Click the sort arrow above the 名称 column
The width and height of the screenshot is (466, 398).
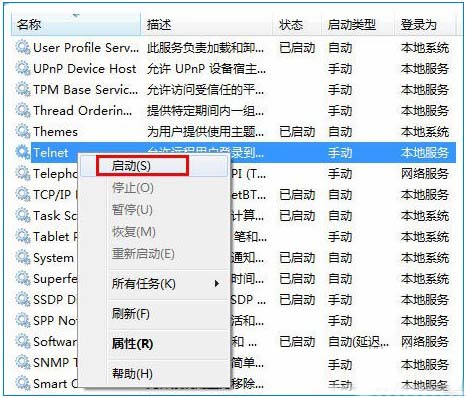(76, 15)
